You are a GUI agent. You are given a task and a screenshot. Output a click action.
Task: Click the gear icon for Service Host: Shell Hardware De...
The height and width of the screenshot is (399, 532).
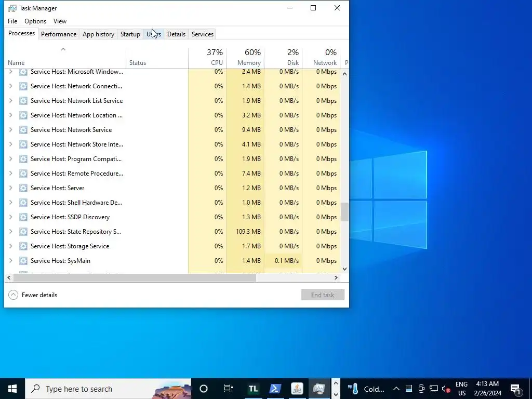coord(23,203)
